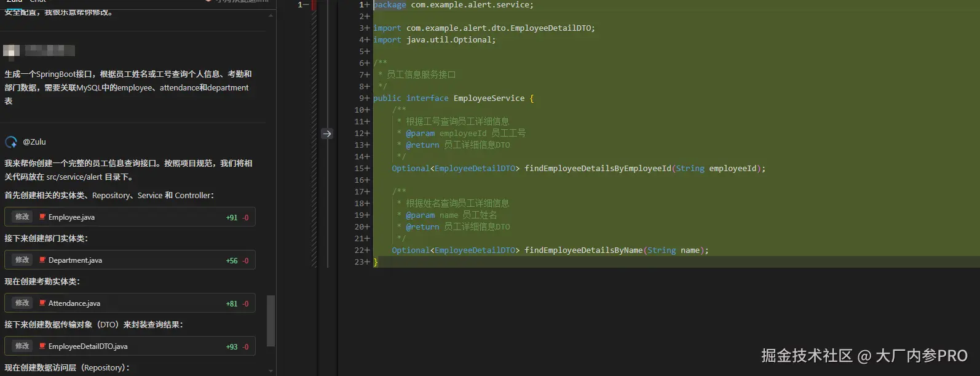980x376 pixels.
Task: Click the 首先创建相关的实体类 paragraph
Action: point(109,195)
